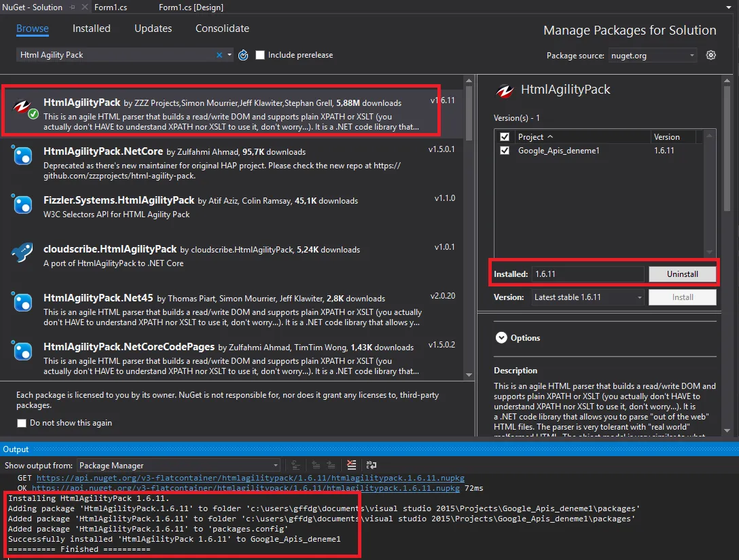Click the HtmlAgilityPack.NetCoreCodePages package icon
This screenshot has height=560, width=739.
pyautogui.click(x=22, y=350)
